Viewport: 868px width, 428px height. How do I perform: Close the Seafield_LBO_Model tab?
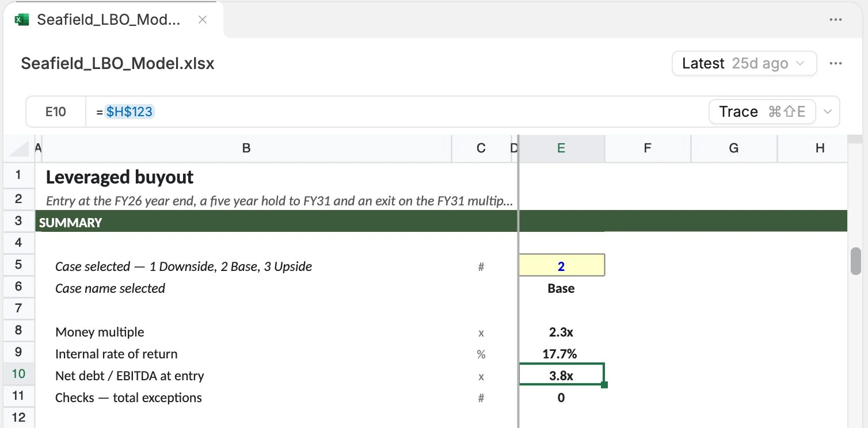[202, 20]
